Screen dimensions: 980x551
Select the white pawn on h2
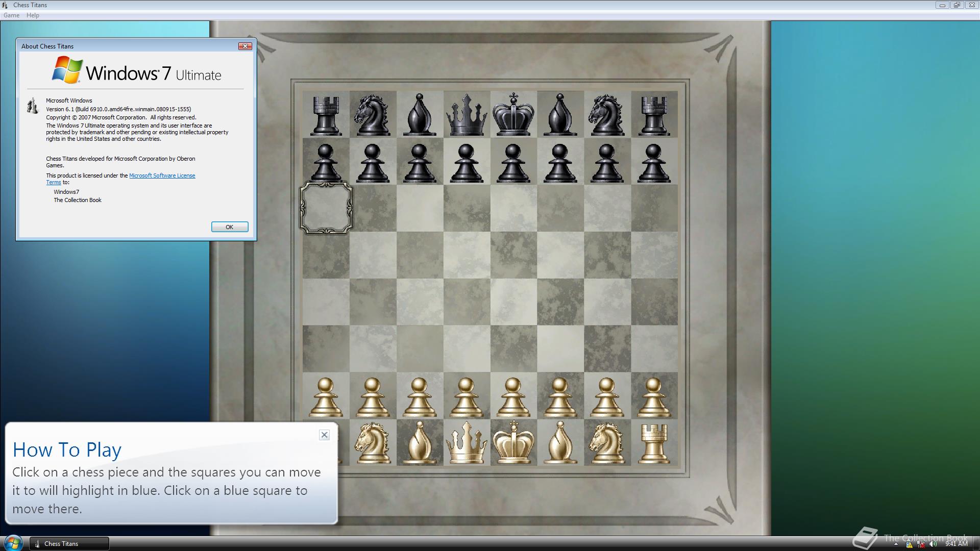654,397
